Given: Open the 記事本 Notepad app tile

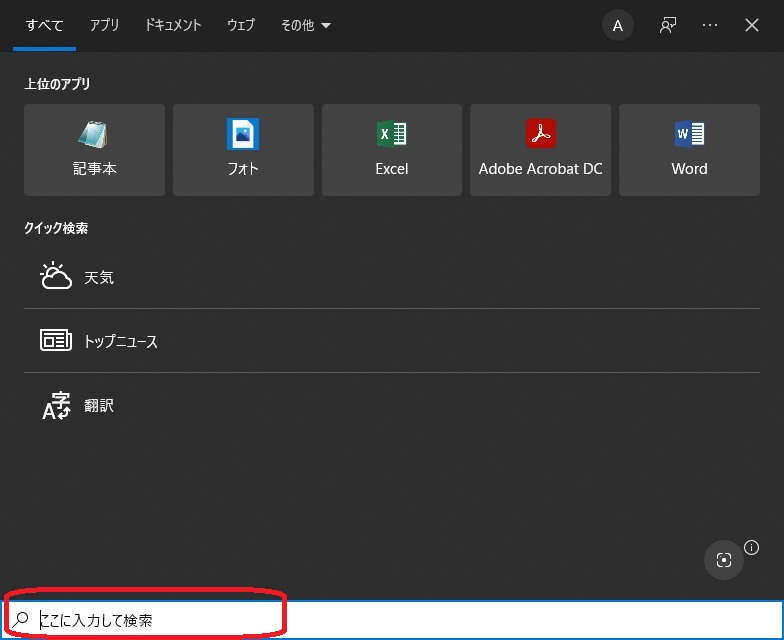Looking at the screenshot, I should click(94, 150).
